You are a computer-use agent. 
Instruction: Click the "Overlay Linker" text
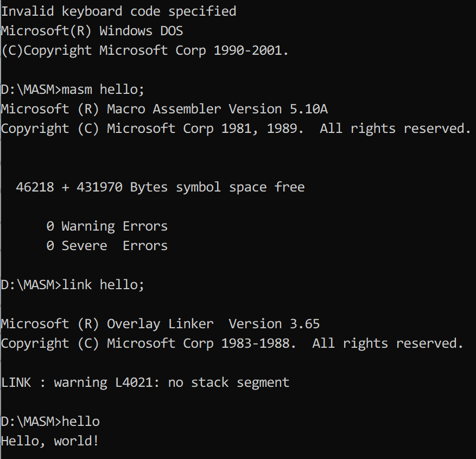tap(160, 324)
